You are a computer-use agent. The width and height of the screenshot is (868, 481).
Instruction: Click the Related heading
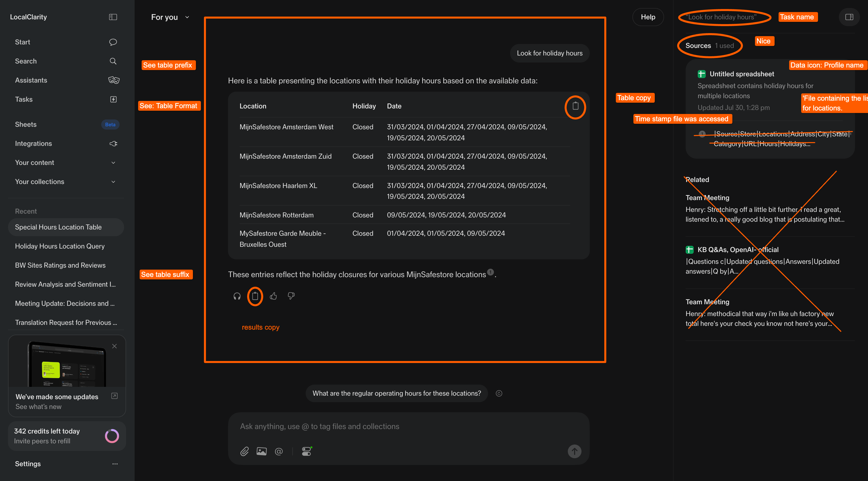tap(697, 179)
